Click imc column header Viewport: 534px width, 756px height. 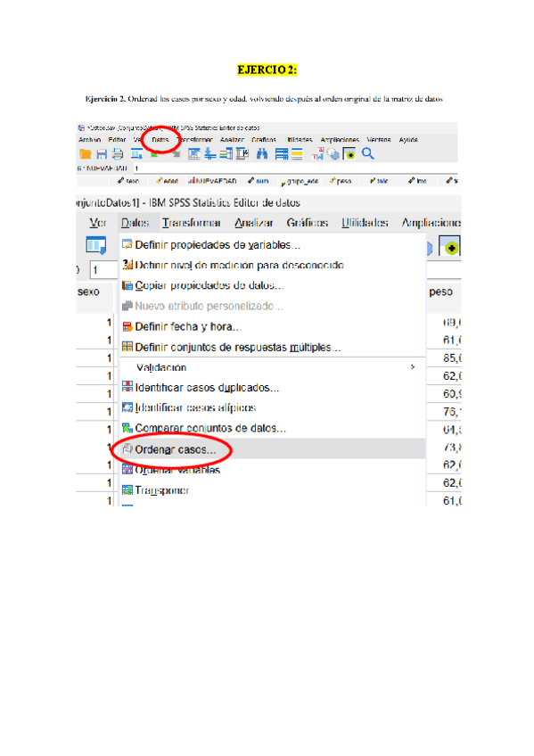tap(417, 181)
